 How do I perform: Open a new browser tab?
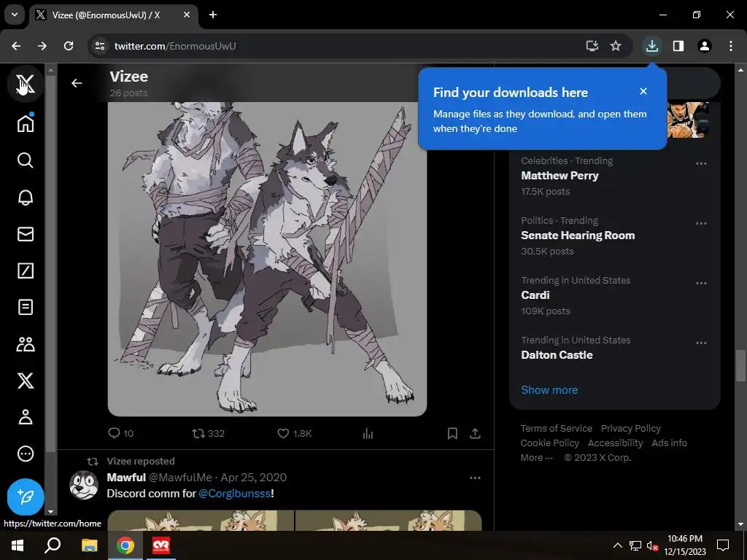coord(213,15)
